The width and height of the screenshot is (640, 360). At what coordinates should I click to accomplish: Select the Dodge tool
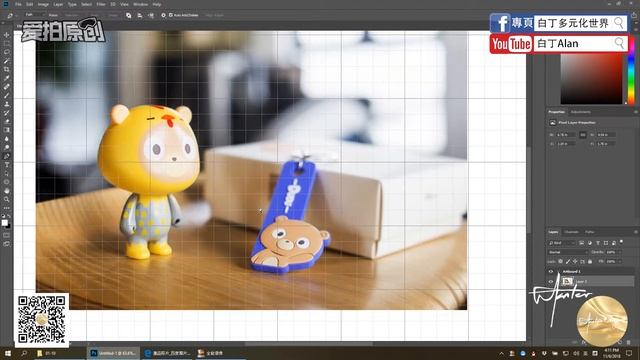coord(7,147)
